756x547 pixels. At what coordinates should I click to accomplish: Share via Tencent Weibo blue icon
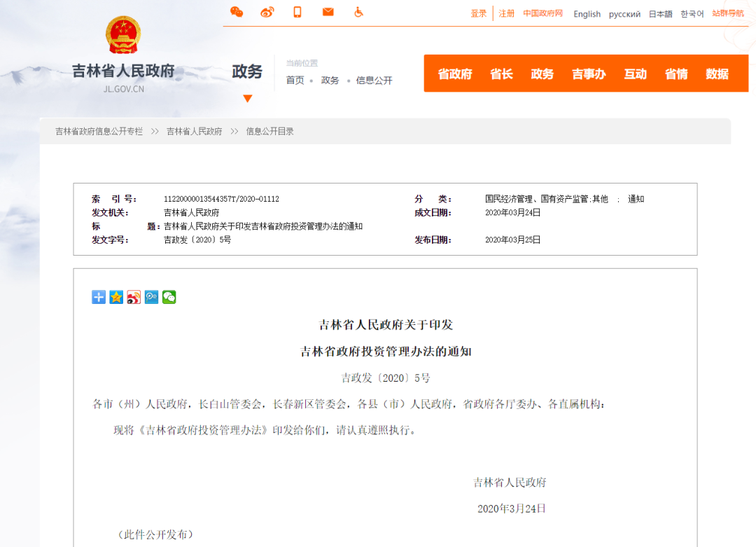[151, 297]
